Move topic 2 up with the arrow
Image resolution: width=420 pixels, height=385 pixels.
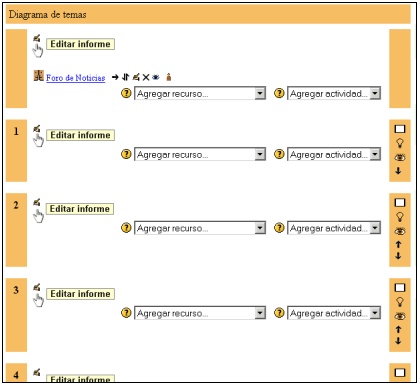pos(398,244)
